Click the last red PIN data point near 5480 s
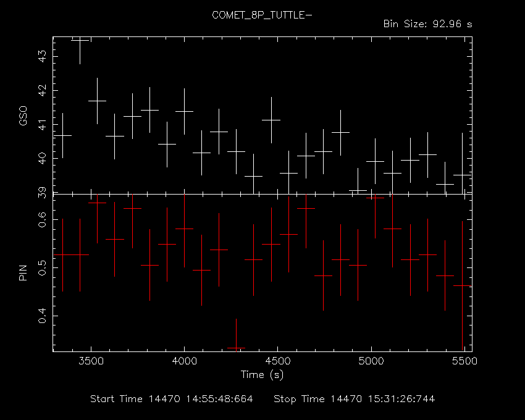The height and width of the screenshot is (420, 525). pyautogui.click(x=463, y=286)
